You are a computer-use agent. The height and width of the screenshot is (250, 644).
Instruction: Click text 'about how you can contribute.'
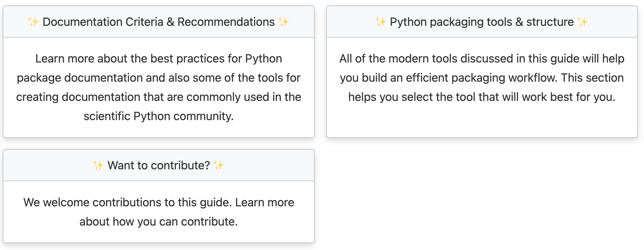pos(159,221)
